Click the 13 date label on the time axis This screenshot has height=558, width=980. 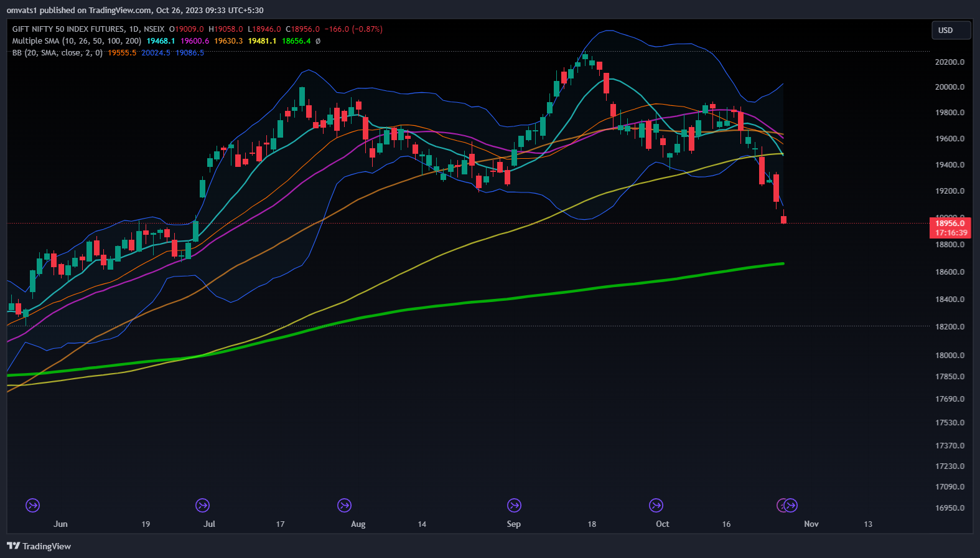868,524
